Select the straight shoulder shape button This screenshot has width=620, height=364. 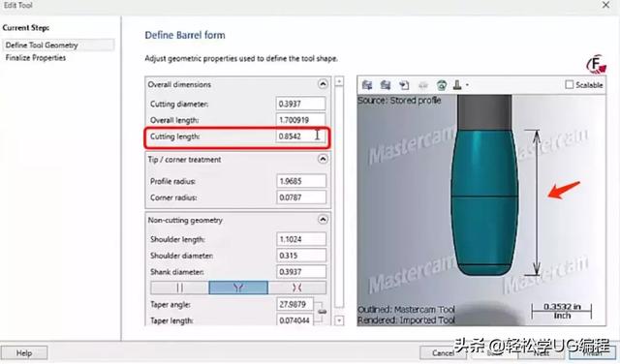click(179, 288)
